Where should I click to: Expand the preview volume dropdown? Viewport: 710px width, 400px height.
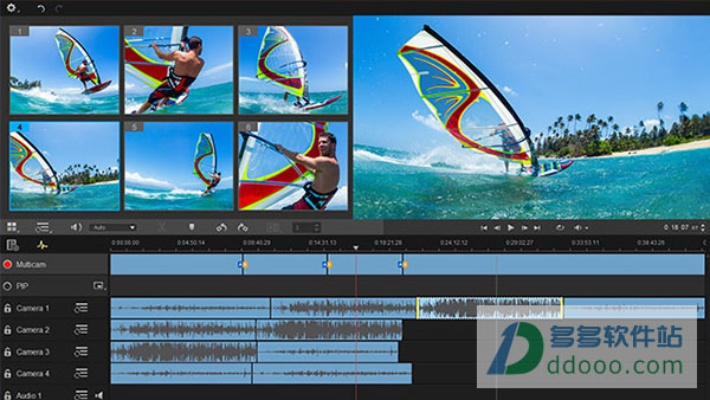(581, 228)
